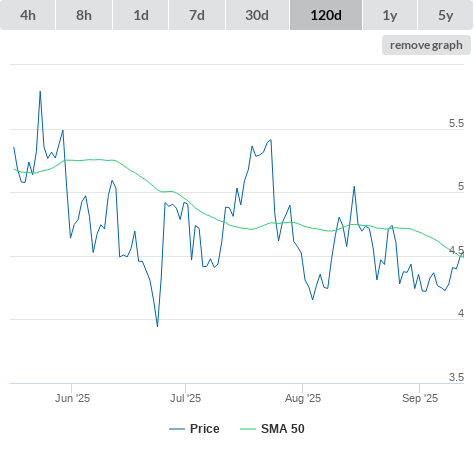Click the Jun '25 axis label
This screenshot has height=455, width=474.
point(72,398)
